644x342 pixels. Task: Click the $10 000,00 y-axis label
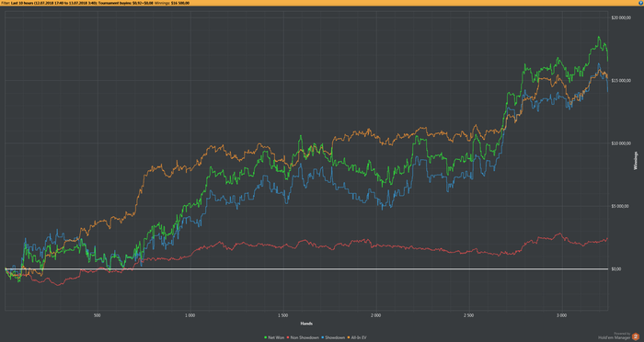pyautogui.click(x=621, y=143)
